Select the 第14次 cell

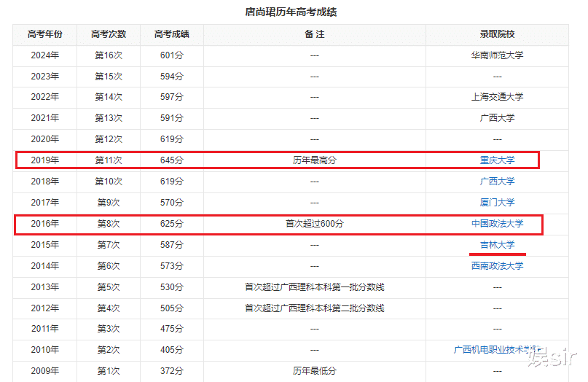click(x=109, y=97)
